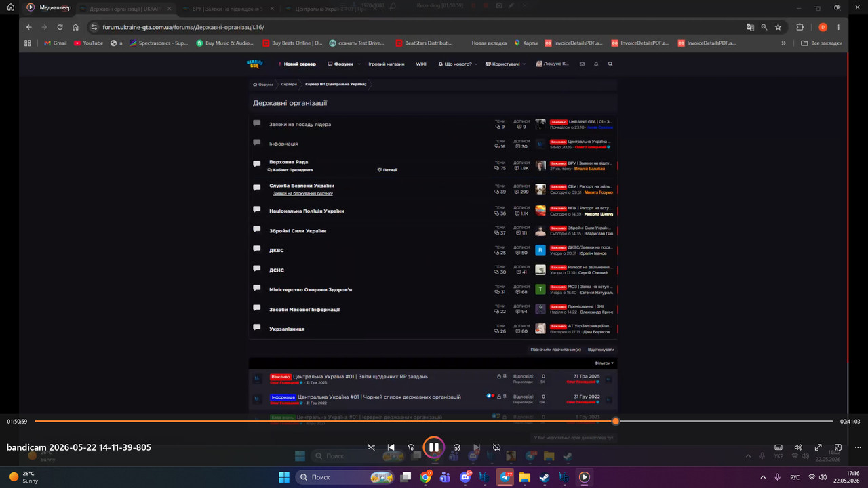Toggle repeat mode in the player
This screenshot has width=868, height=488.
(496, 447)
